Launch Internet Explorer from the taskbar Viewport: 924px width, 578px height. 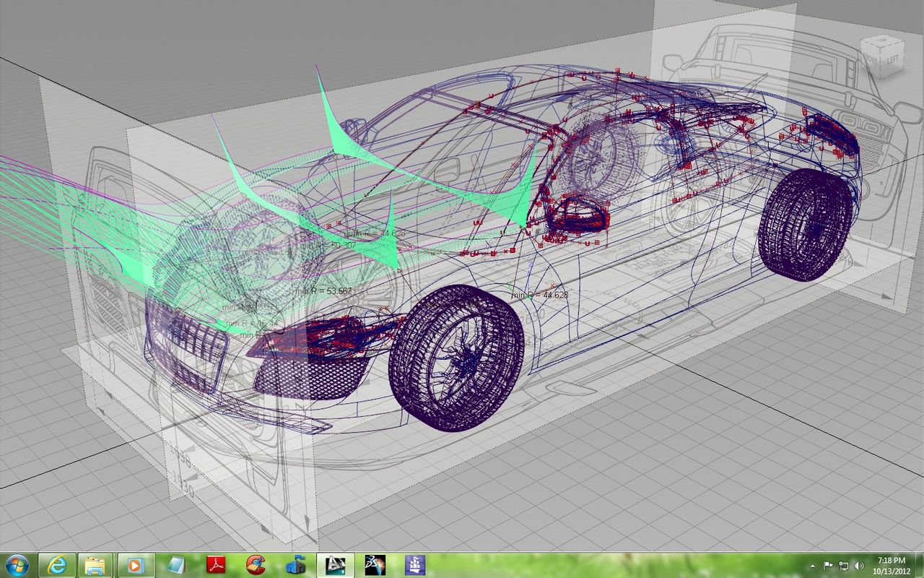point(56,564)
